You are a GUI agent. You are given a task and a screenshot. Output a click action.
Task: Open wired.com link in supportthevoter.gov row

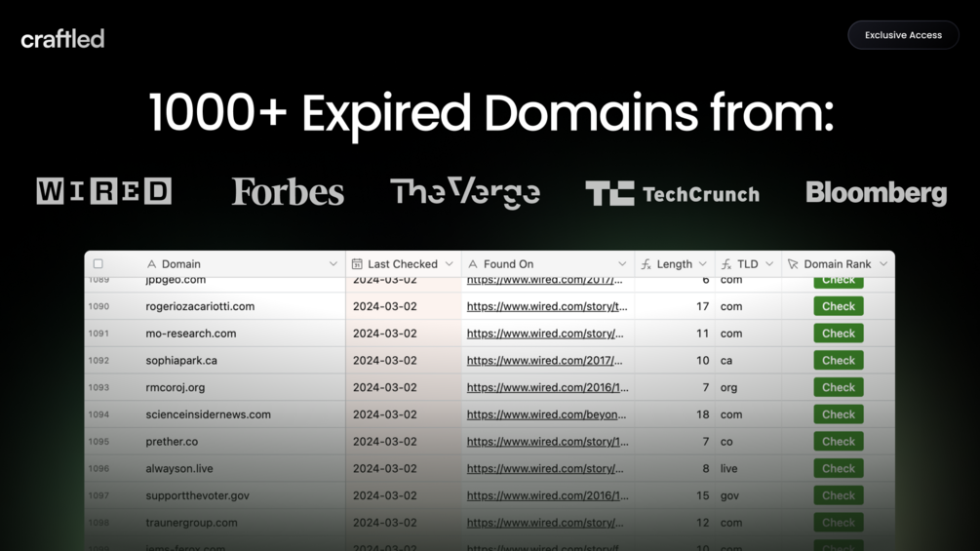pyautogui.click(x=547, y=495)
